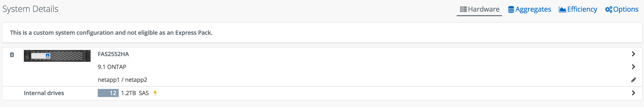Click the pencil icon to edit node names
Viewport: 644px width, 107px height.
(633, 80)
